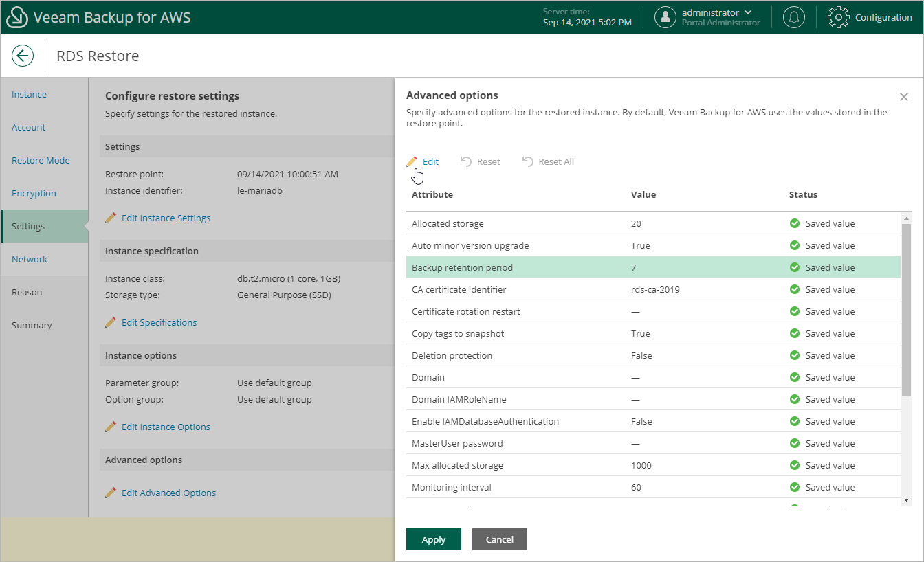Click the Reset All arrow icon

(x=528, y=161)
